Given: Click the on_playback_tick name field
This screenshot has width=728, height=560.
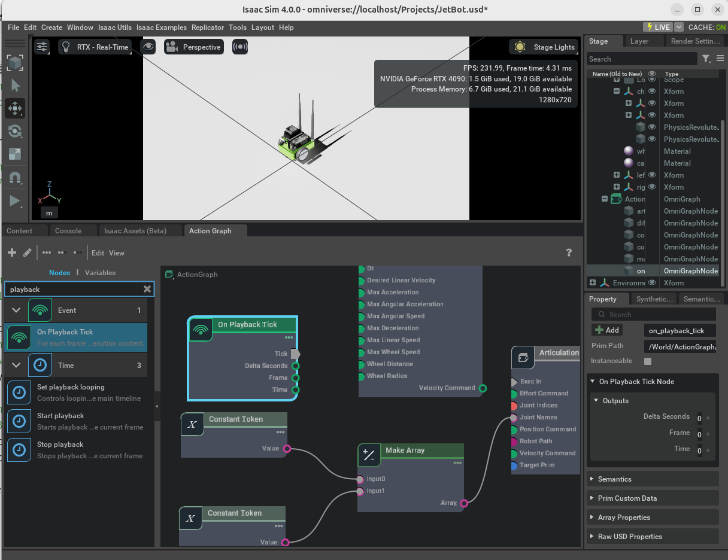Looking at the screenshot, I should point(680,330).
